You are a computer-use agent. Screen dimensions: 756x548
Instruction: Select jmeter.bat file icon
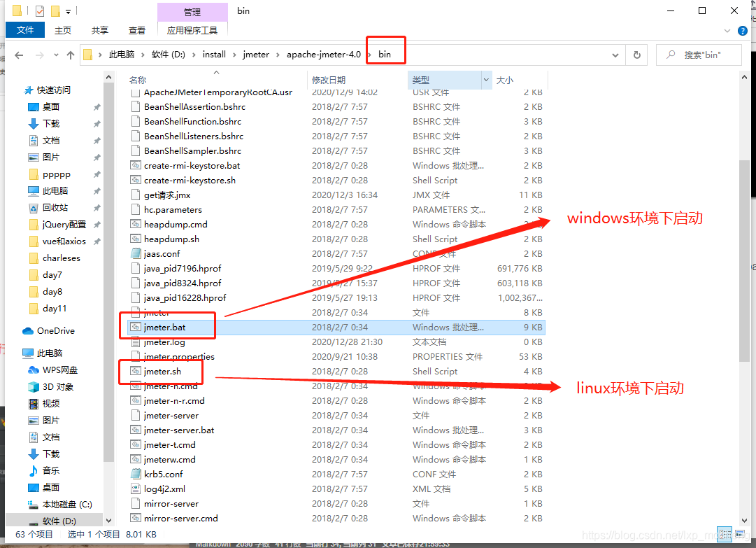point(136,327)
